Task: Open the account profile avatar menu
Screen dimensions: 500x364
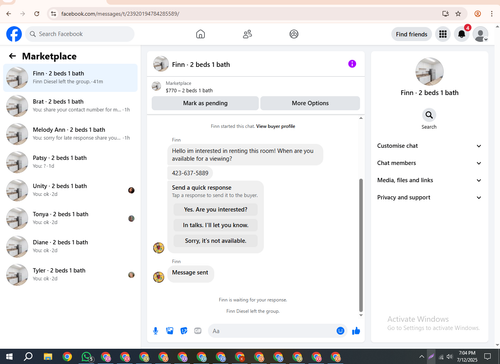Action: [x=480, y=34]
